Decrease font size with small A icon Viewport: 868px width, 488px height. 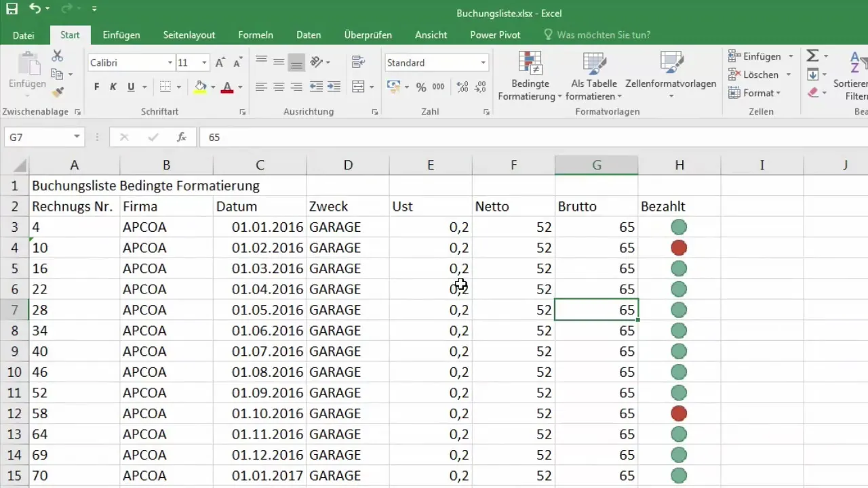pos(237,62)
